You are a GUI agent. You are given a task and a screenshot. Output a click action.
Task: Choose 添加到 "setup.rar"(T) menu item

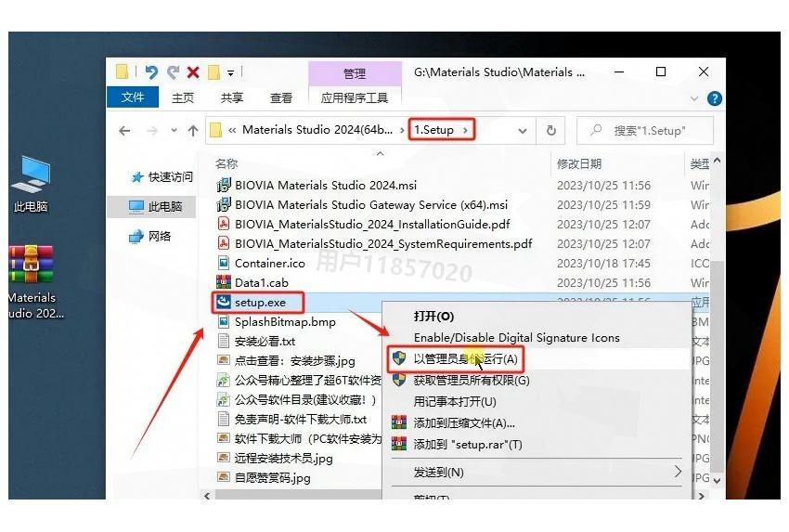(x=468, y=445)
